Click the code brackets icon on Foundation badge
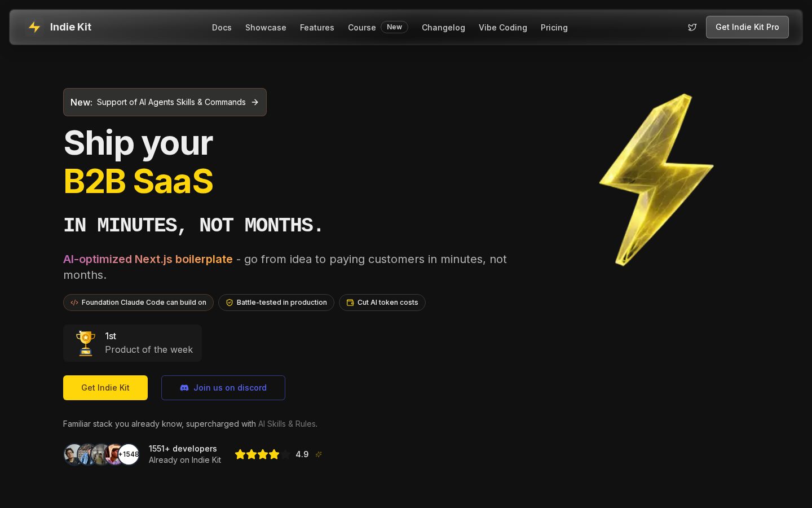Image resolution: width=812 pixels, height=508 pixels. tap(74, 303)
